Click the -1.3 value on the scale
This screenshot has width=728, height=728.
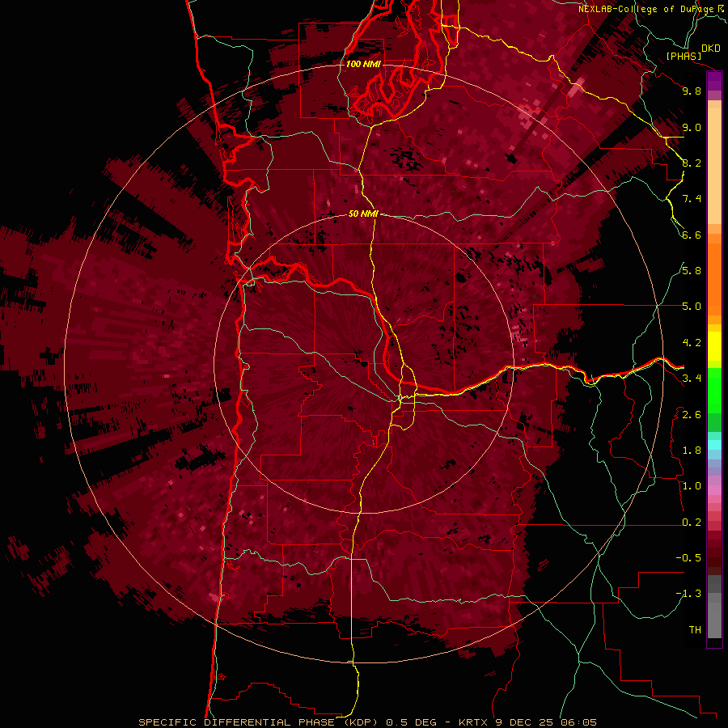coord(688,594)
